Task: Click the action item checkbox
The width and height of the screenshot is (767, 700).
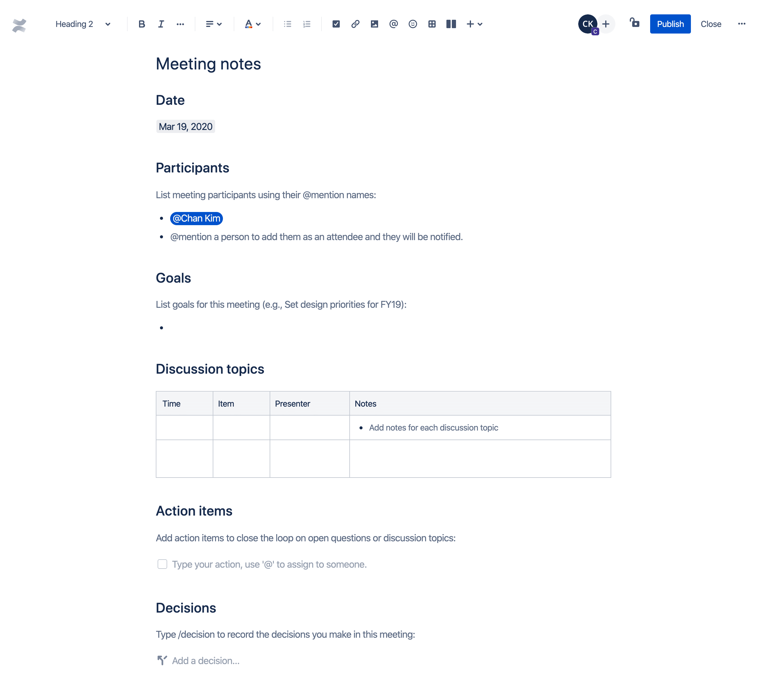Action: click(162, 564)
